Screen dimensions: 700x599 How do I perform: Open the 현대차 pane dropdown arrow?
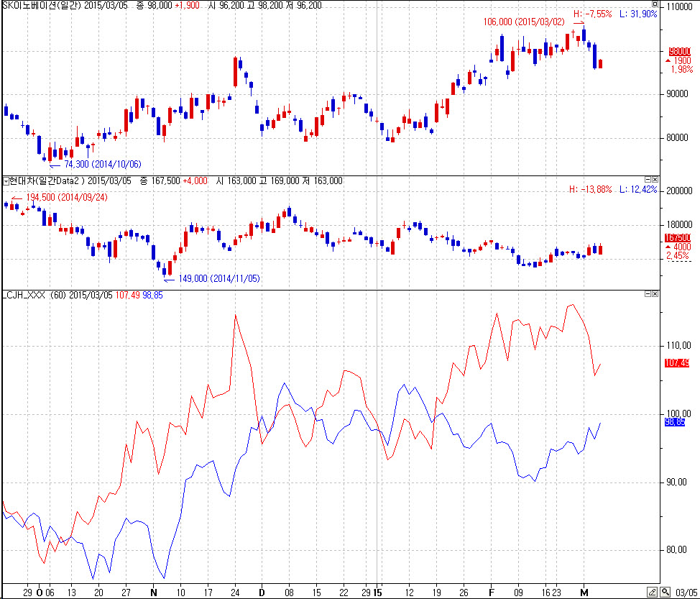[x=6, y=181]
